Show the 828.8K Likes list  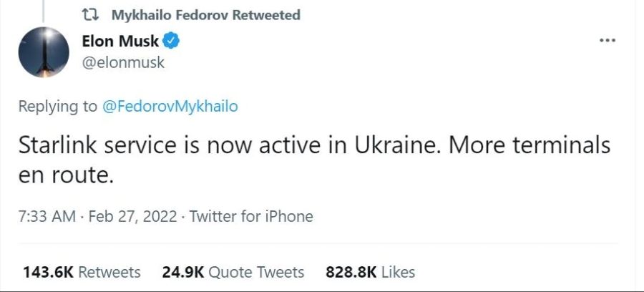coord(351,272)
